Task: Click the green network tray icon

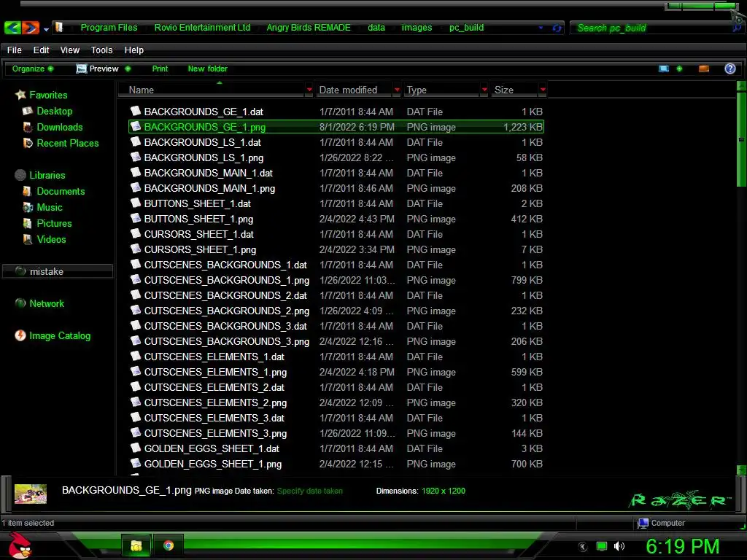Action: pyautogui.click(x=602, y=546)
